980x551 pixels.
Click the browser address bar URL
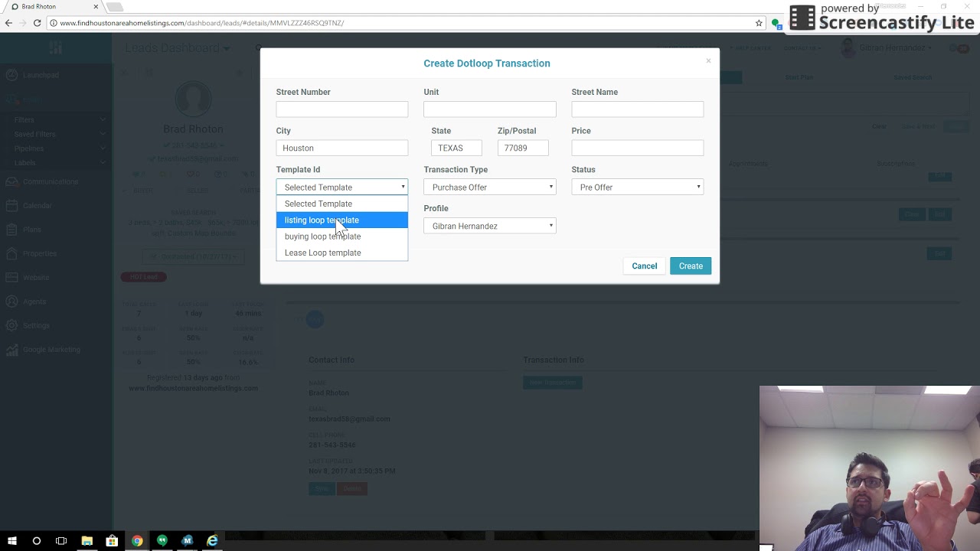coord(201,23)
